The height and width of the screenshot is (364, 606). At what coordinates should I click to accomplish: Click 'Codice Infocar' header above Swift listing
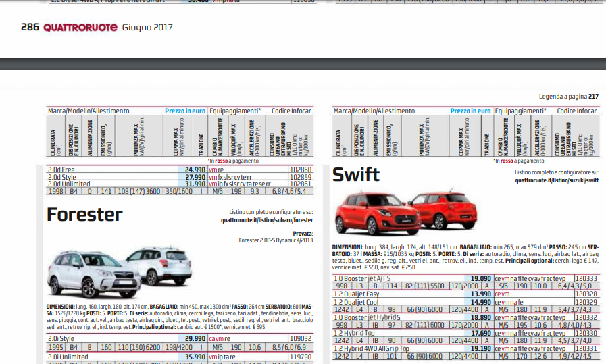pos(577,111)
